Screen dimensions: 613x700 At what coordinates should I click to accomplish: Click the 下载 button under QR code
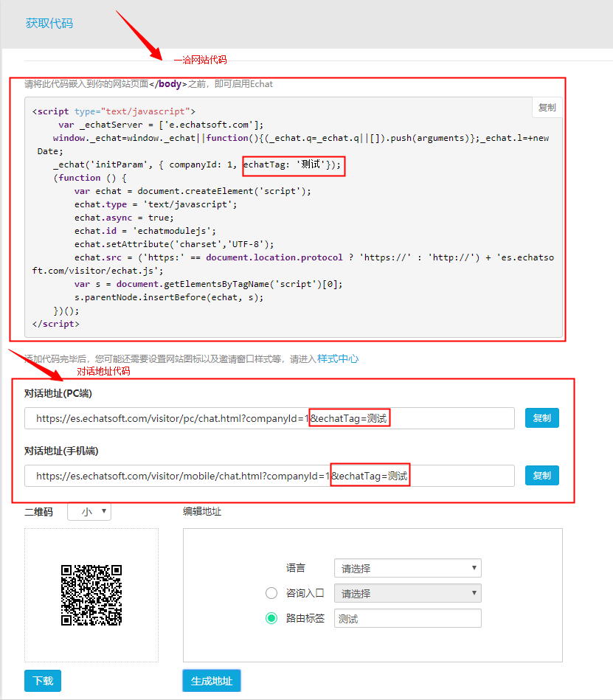tap(43, 681)
